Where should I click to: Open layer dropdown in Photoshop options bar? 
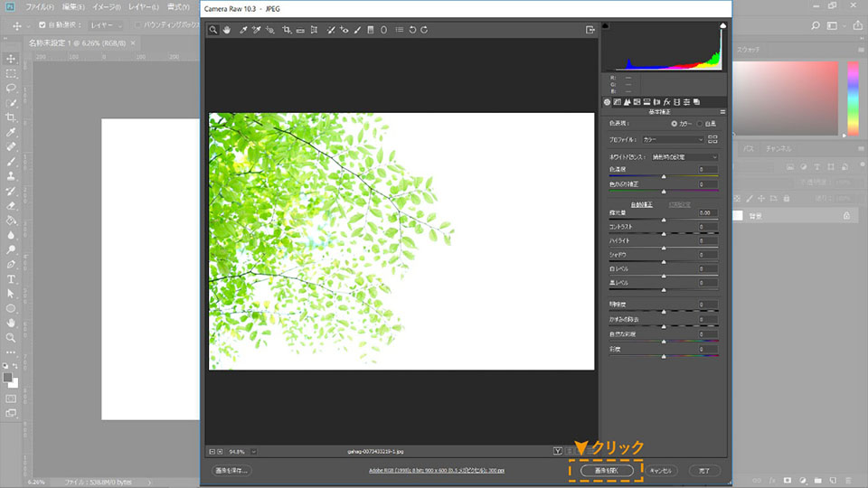pos(106,25)
